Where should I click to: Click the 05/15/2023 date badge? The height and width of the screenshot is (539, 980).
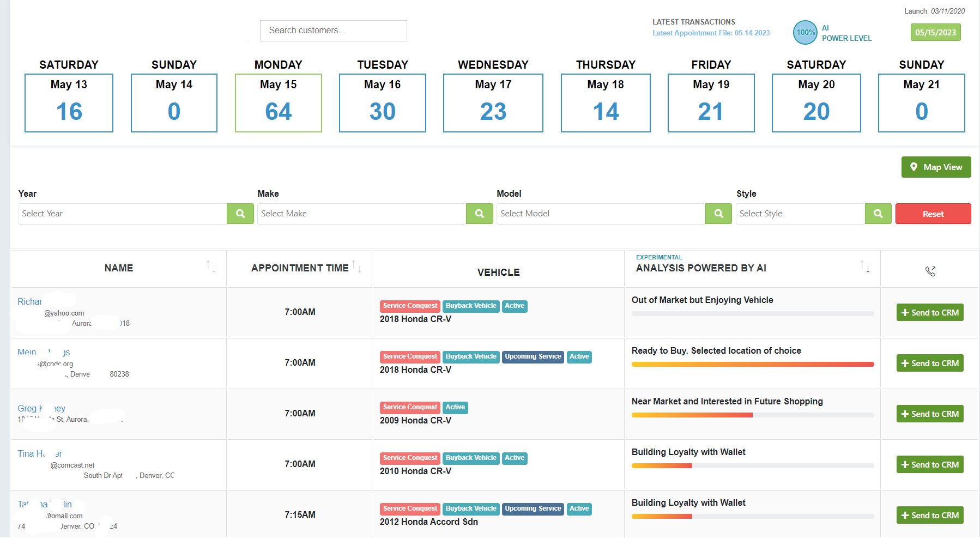[935, 32]
